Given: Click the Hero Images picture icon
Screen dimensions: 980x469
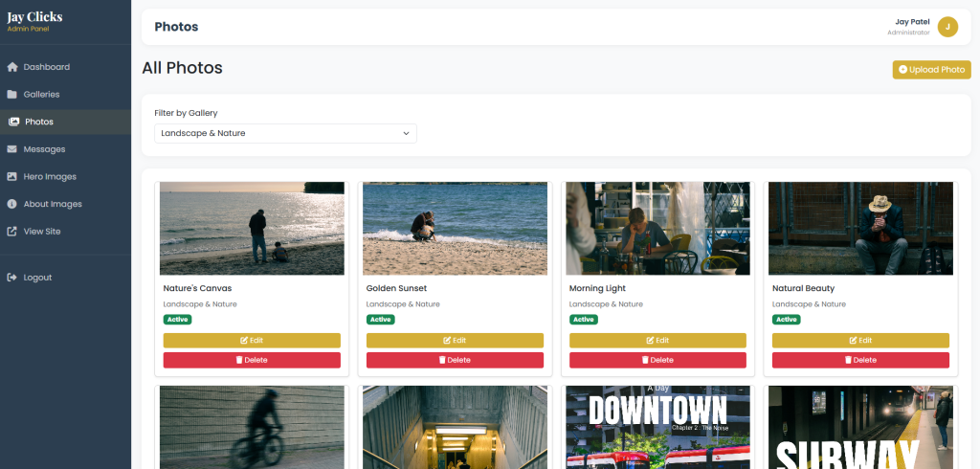Looking at the screenshot, I should click(12, 177).
